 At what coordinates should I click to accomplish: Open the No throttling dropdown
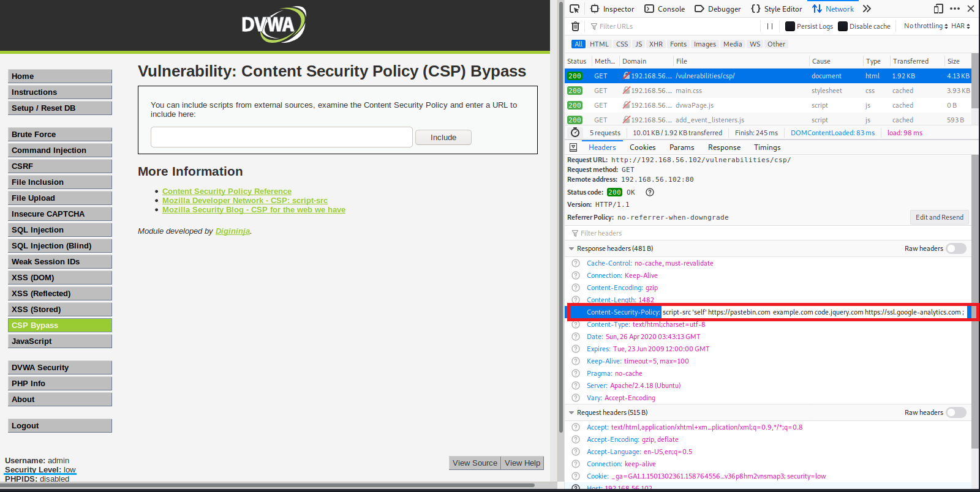tap(925, 26)
